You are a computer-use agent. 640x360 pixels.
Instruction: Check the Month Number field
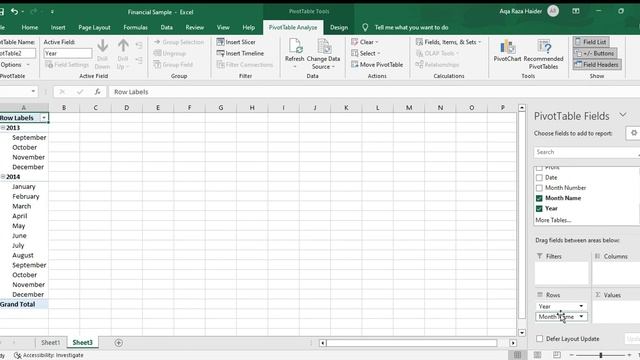[x=539, y=188]
